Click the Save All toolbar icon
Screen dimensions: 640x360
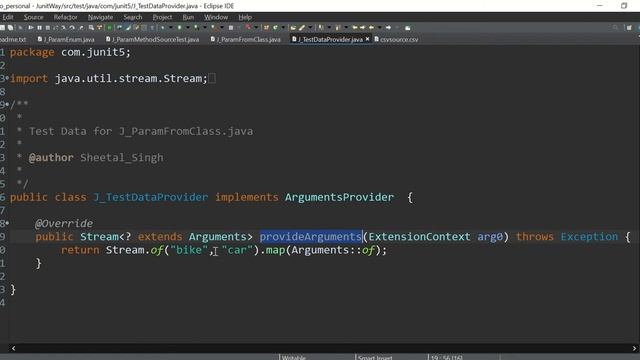click(x=10, y=27)
